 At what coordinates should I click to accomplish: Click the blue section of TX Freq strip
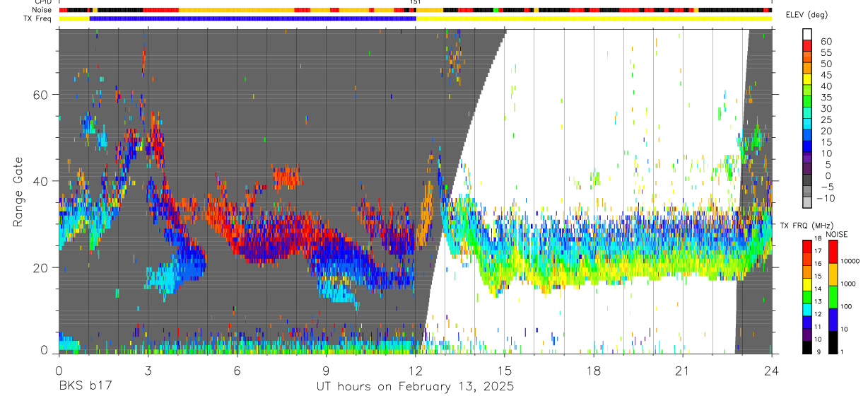coord(253,18)
